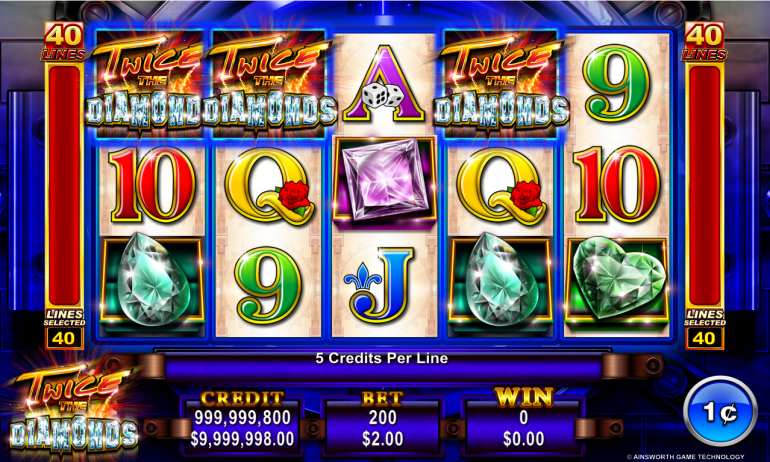The image size is (770, 462).
Task: Click the green 9 on second reel
Action: tap(268, 284)
